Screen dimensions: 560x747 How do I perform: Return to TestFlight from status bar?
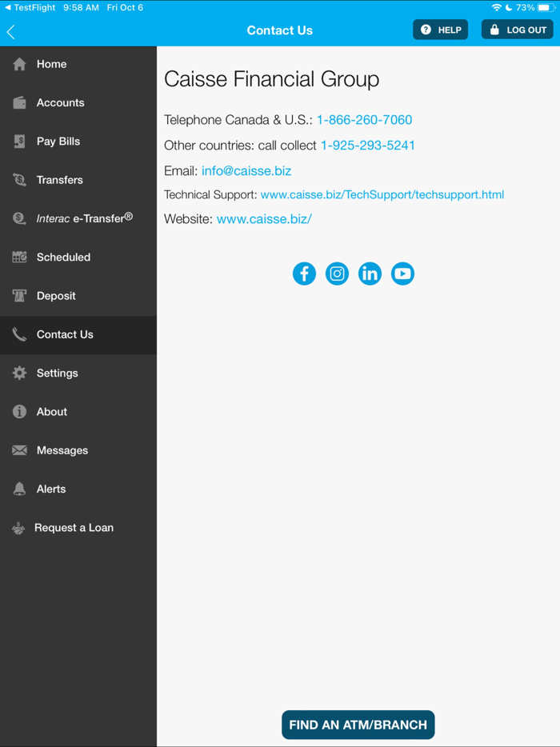(30, 8)
